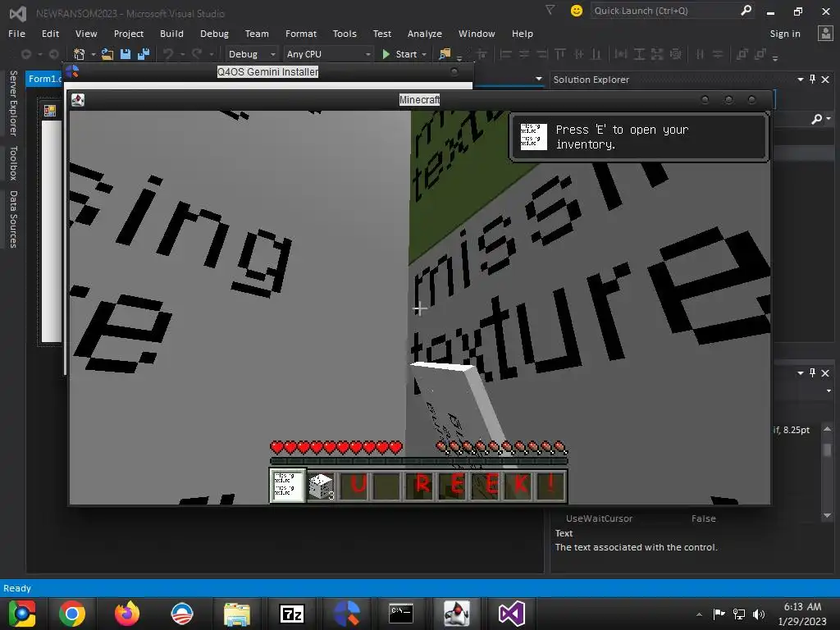Click the Quick Launch search magnifier icon
Image resolution: width=840 pixels, height=630 pixels.
click(x=746, y=11)
